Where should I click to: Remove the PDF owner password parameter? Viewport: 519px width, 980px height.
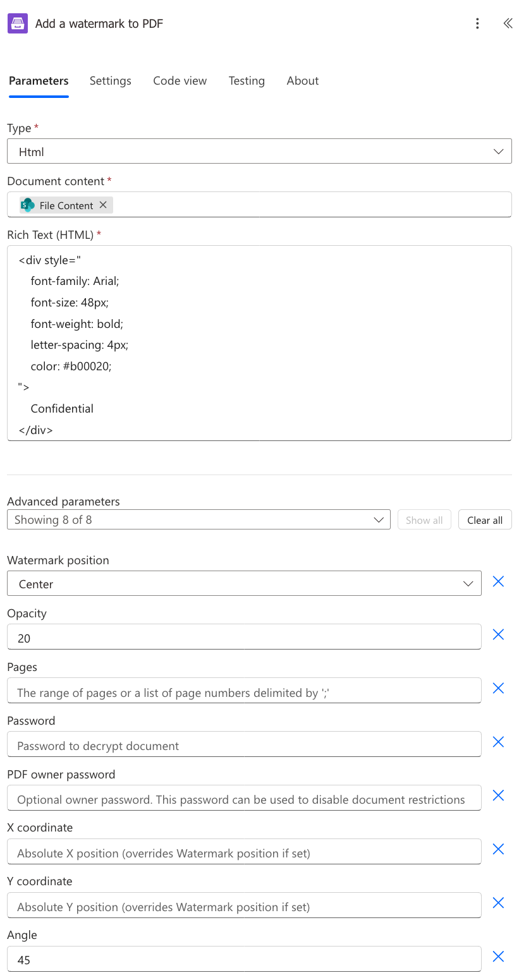point(498,795)
